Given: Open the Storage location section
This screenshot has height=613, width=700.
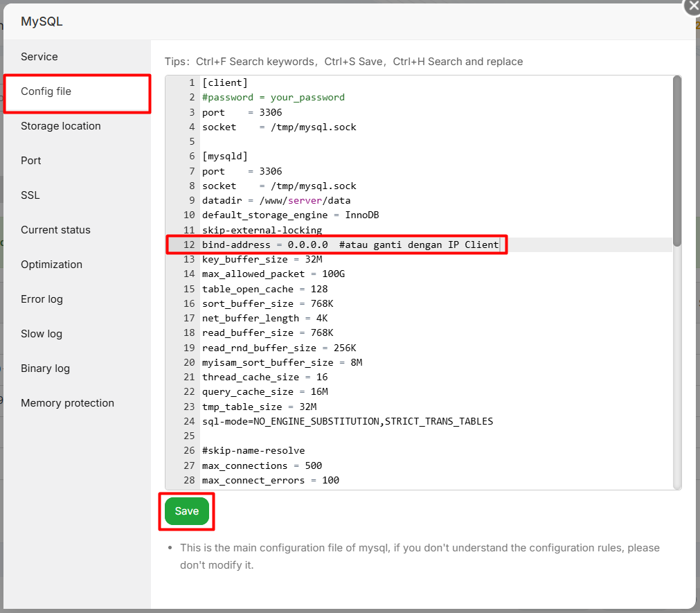Looking at the screenshot, I should [61, 126].
